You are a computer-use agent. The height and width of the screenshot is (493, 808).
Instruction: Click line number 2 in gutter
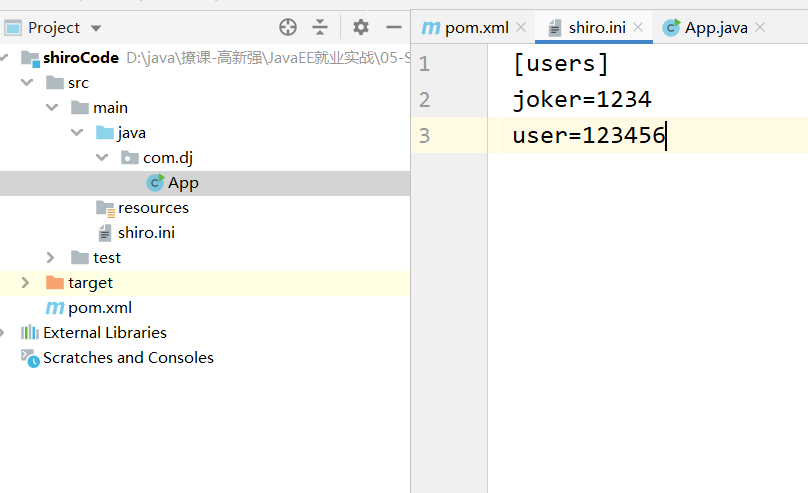pyautogui.click(x=424, y=100)
